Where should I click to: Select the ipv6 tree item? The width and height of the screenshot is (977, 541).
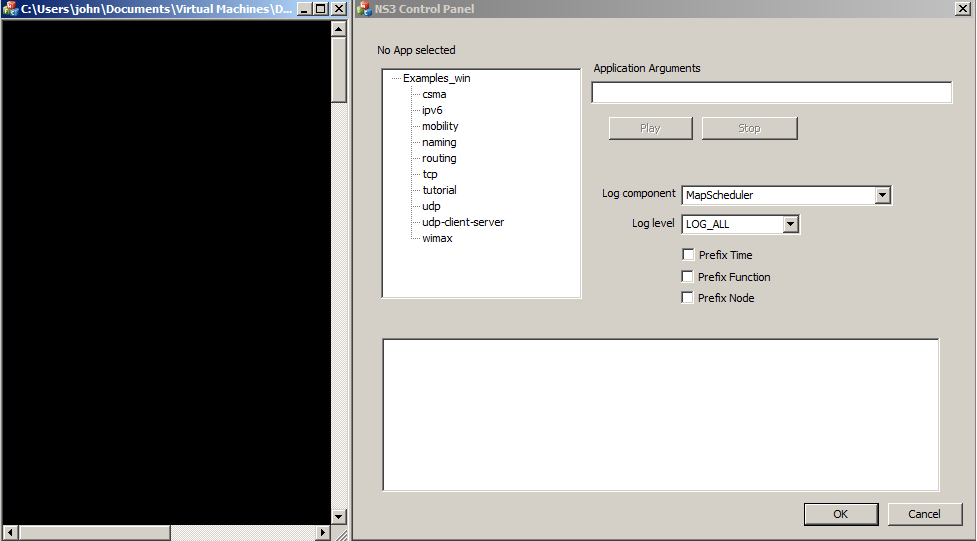432,110
